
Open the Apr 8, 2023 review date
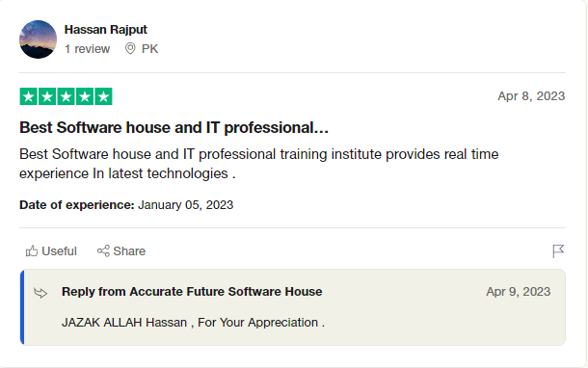point(531,96)
